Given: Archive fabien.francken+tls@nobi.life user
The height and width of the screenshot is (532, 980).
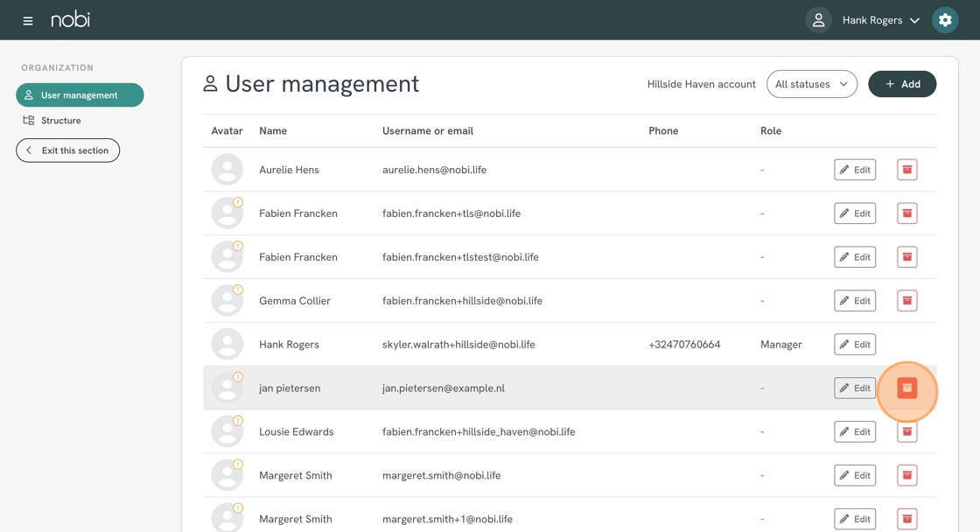Looking at the screenshot, I should click(x=906, y=213).
